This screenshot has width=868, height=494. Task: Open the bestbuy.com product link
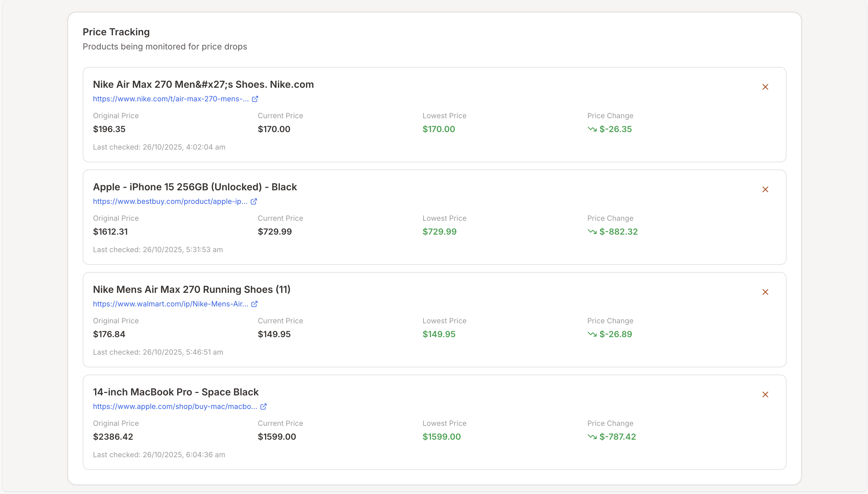coord(170,201)
